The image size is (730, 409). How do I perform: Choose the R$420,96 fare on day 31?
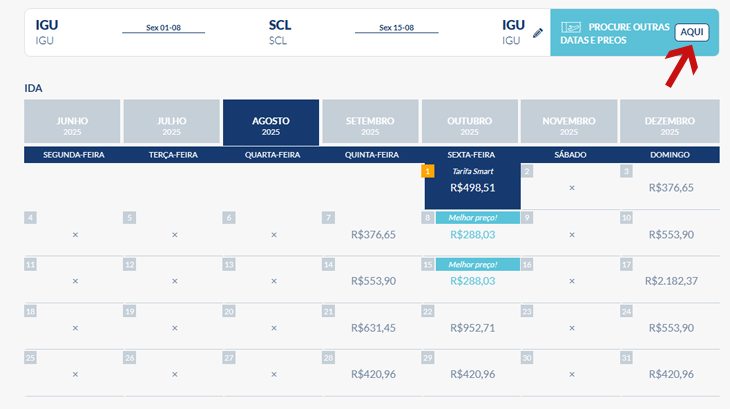671,374
